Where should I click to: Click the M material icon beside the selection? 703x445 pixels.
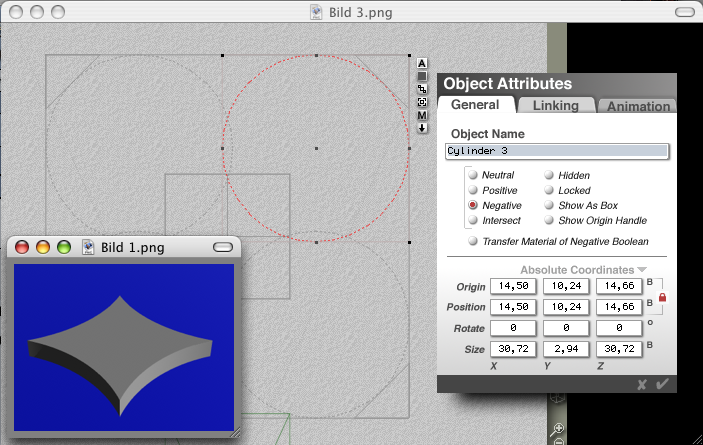pos(422,115)
